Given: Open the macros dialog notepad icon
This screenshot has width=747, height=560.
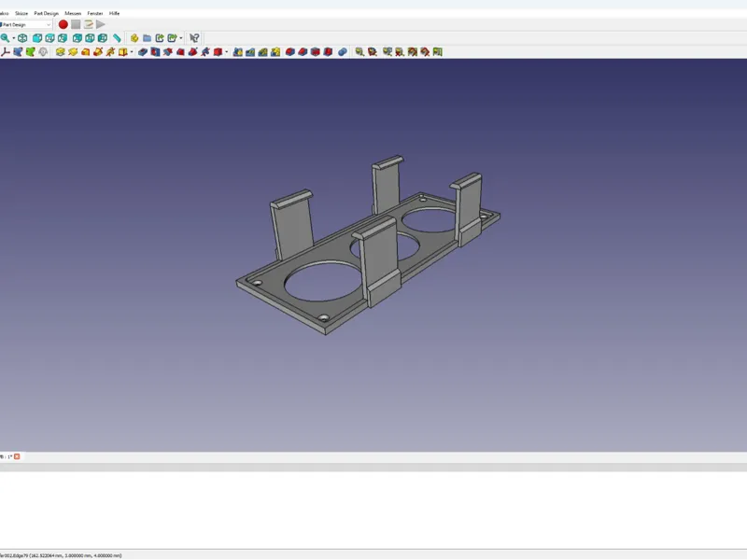Looking at the screenshot, I should point(88,24).
